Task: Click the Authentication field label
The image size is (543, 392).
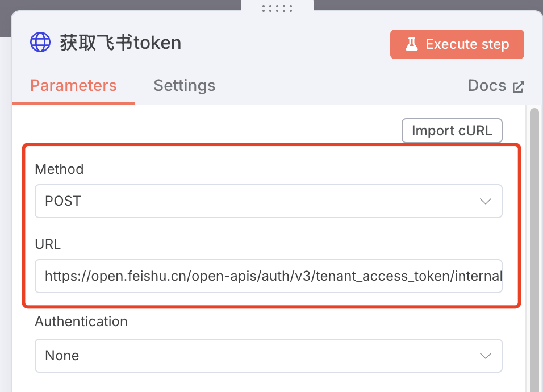Action: coord(81,322)
